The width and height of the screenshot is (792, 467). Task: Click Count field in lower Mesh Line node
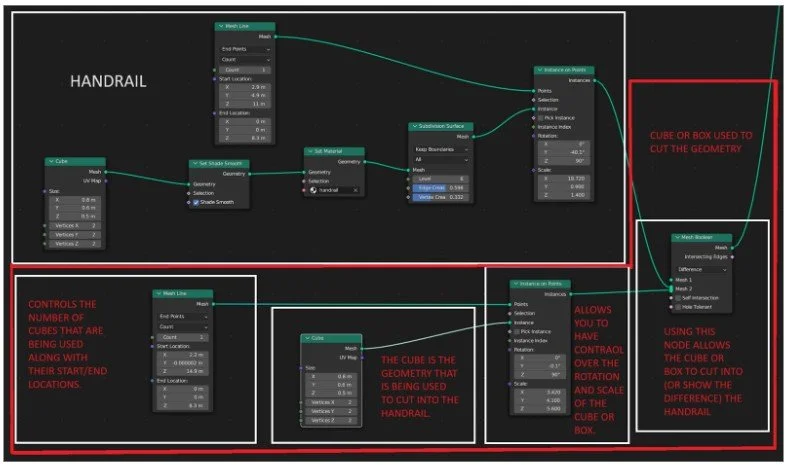[183, 337]
